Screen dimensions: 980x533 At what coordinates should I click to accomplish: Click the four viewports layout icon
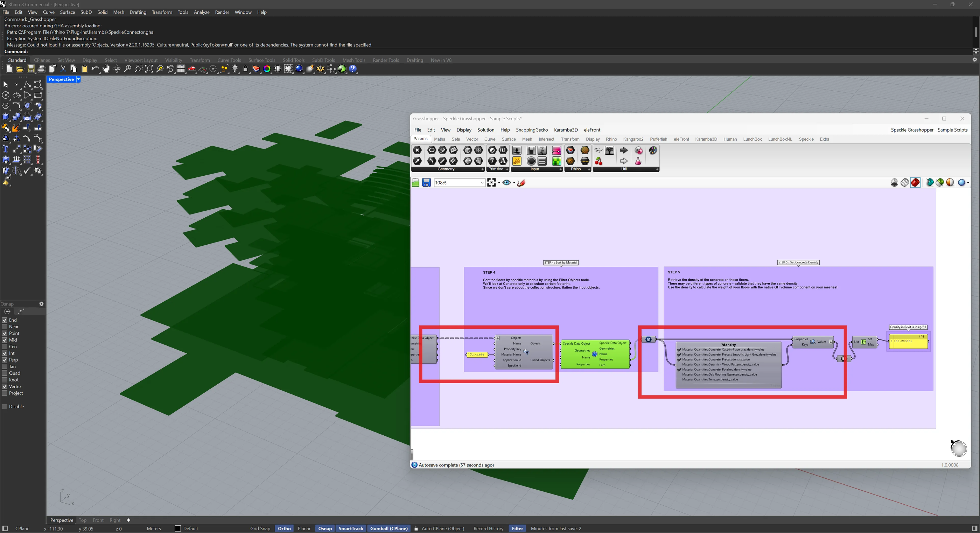click(181, 69)
